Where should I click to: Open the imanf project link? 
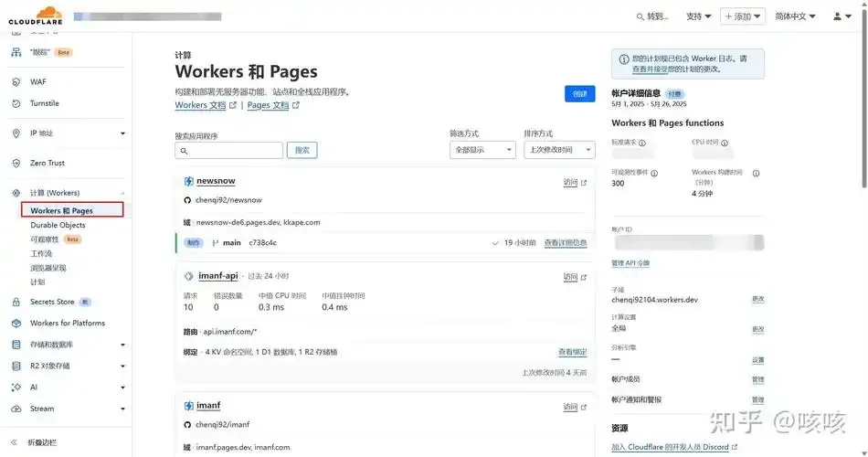[x=208, y=406]
